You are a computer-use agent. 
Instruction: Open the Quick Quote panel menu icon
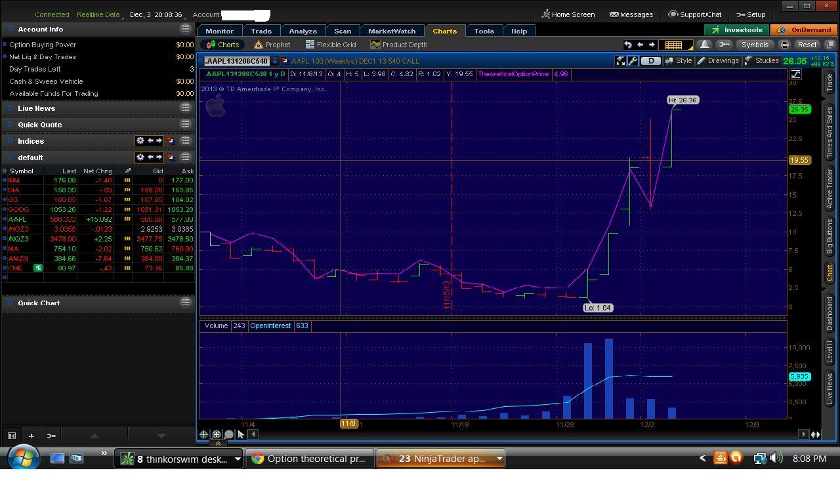[186, 124]
